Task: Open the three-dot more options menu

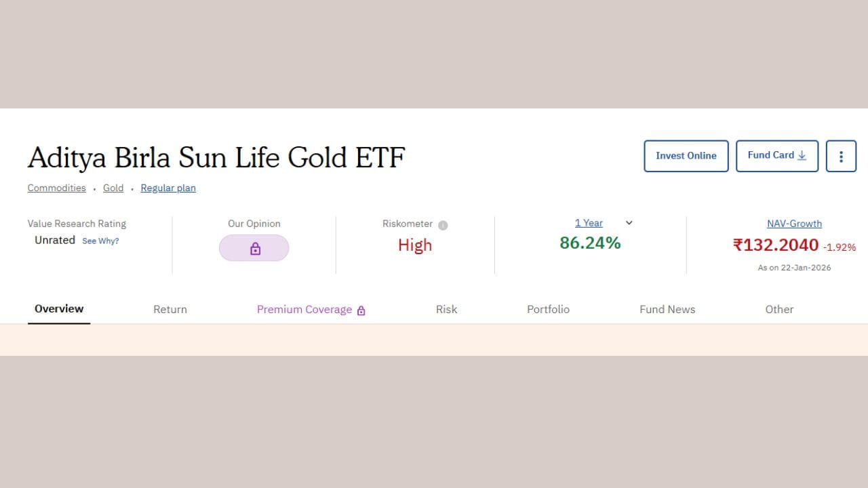Action: [841, 156]
